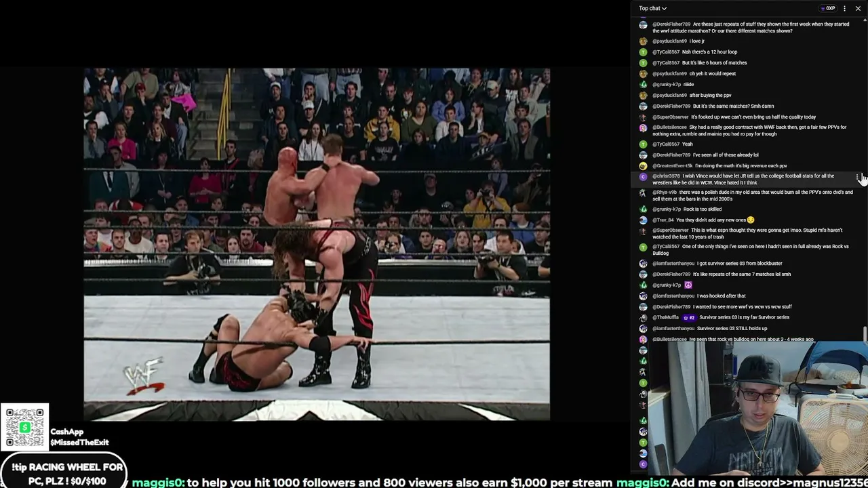The image size is (868, 488).
Task: Click SuperObserver's avatar beside "This is what espn thought"
Action: click(x=643, y=231)
